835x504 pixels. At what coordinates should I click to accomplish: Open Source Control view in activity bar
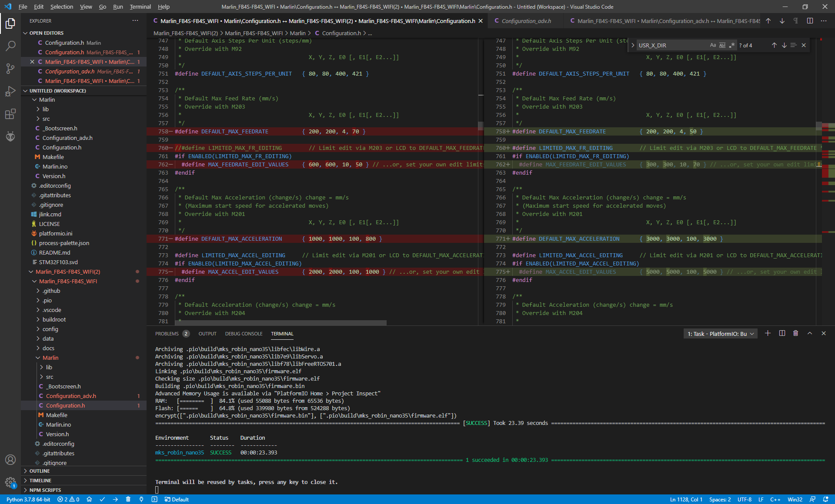click(10, 68)
